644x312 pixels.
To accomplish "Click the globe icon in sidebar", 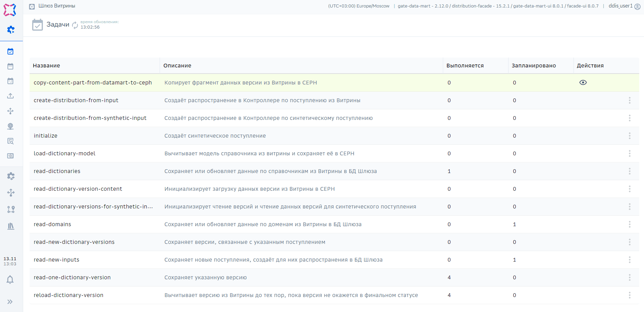I will [11, 126].
